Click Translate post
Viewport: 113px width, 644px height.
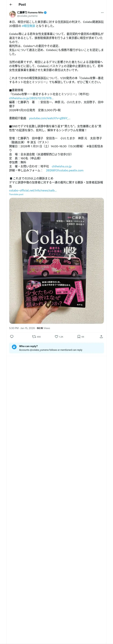click(16, 194)
